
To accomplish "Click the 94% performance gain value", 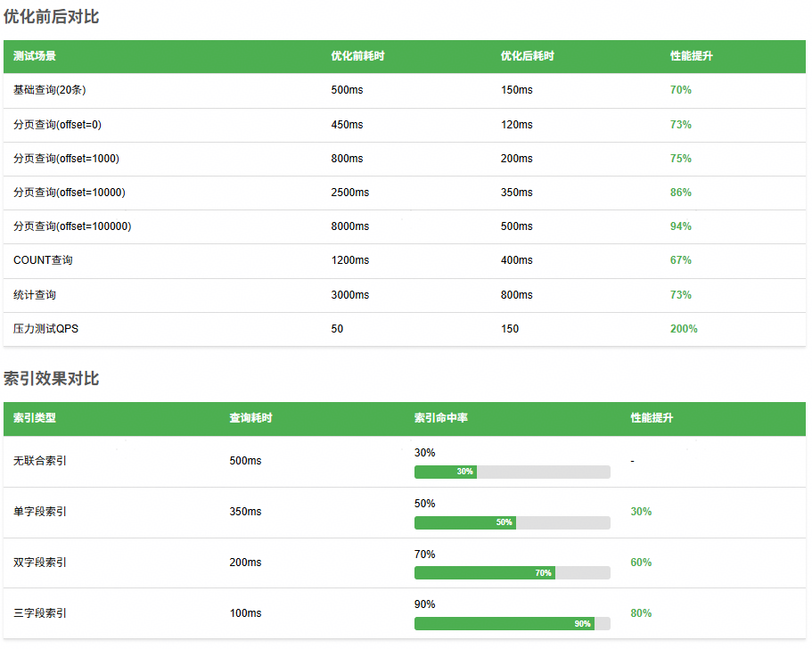I will click(x=681, y=226).
